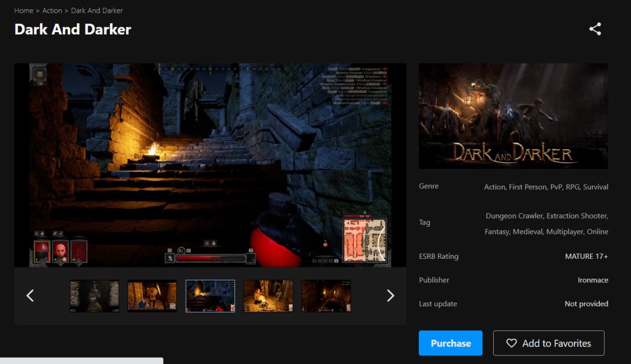This screenshot has width=631, height=364.
Task: Click the Medieval tag
Action: (528, 232)
